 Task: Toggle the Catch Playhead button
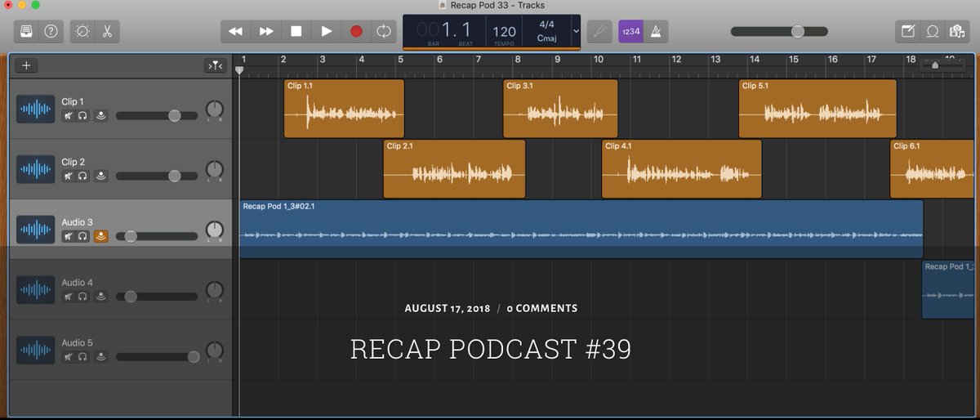pyautogui.click(x=214, y=66)
